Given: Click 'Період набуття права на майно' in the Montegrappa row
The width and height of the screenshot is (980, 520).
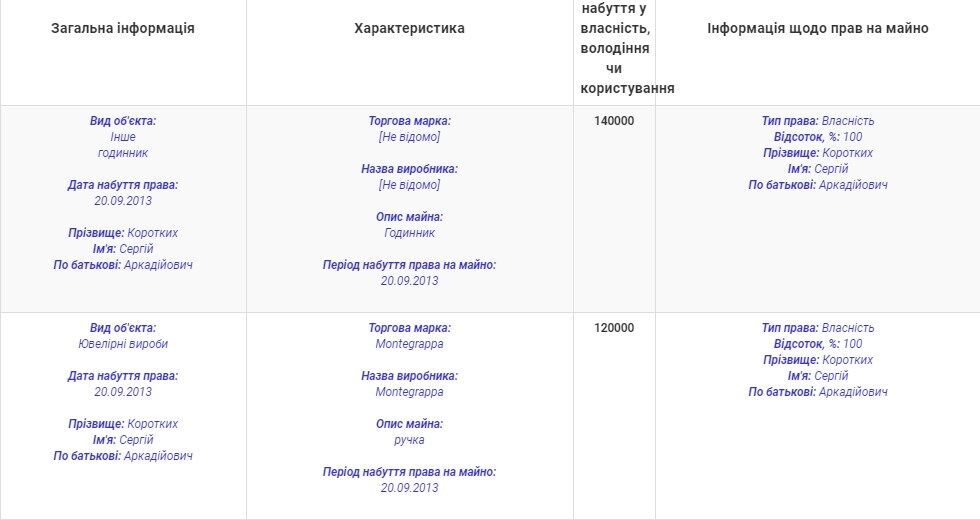Looking at the screenshot, I should pos(409,472).
